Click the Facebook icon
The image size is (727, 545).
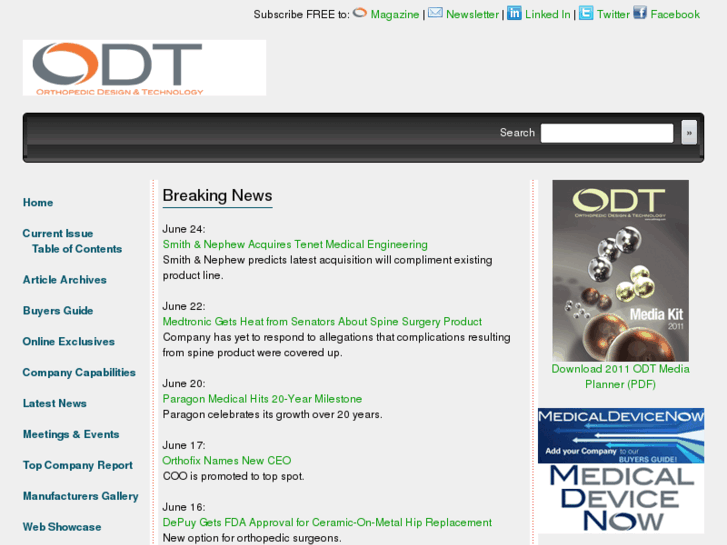[x=640, y=13]
